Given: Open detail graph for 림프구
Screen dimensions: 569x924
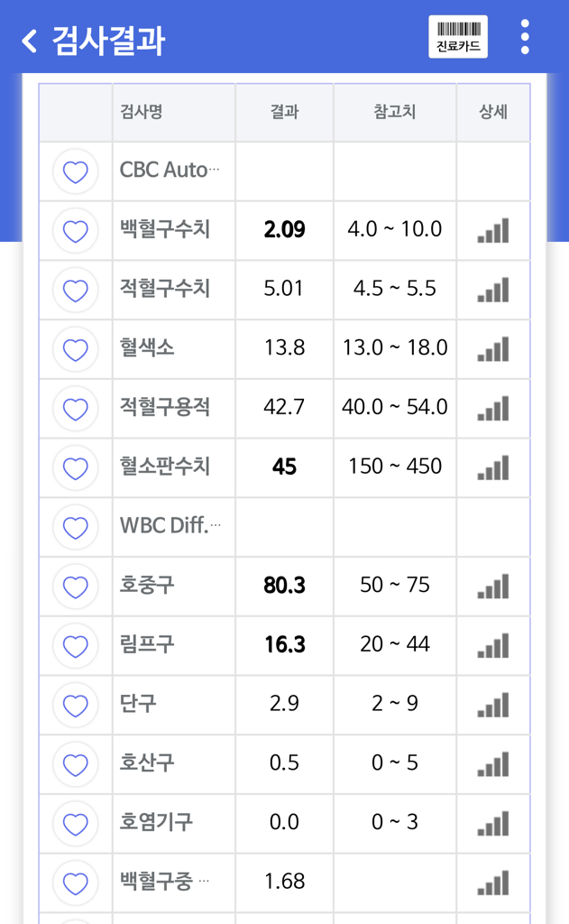Looking at the screenshot, I should pyautogui.click(x=493, y=646).
